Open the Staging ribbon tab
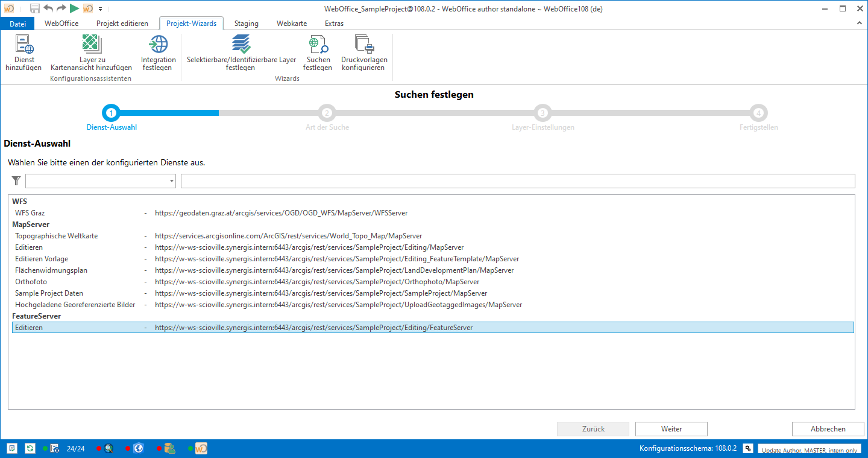The width and height of the screenshot is (868, 458). pyautogui.click(x=246, y=24)
